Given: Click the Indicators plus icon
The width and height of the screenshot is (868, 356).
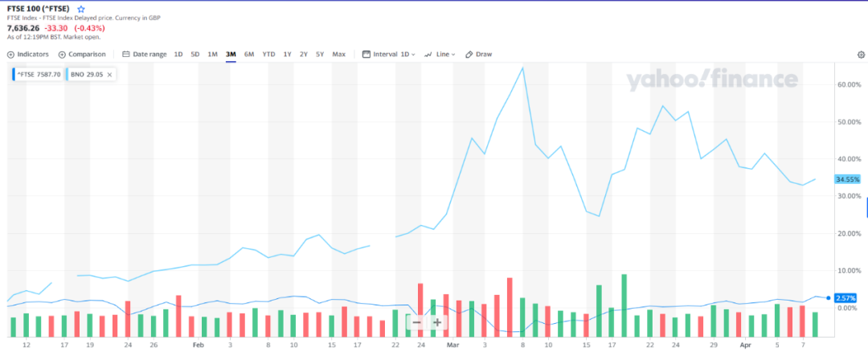Looking at the screenshot, I should coord(10,55).
